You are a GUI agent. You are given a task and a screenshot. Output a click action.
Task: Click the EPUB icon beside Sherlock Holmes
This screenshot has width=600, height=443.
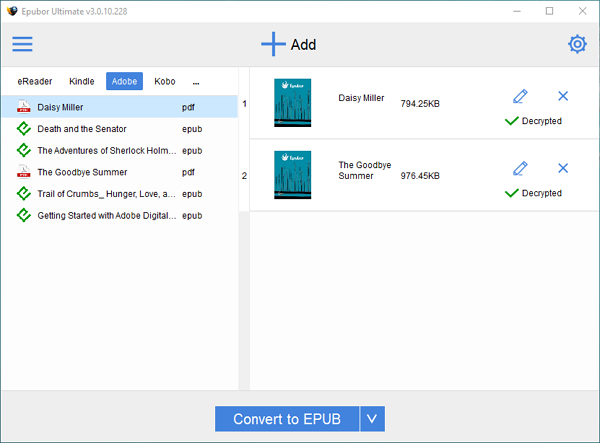(24, 150)
